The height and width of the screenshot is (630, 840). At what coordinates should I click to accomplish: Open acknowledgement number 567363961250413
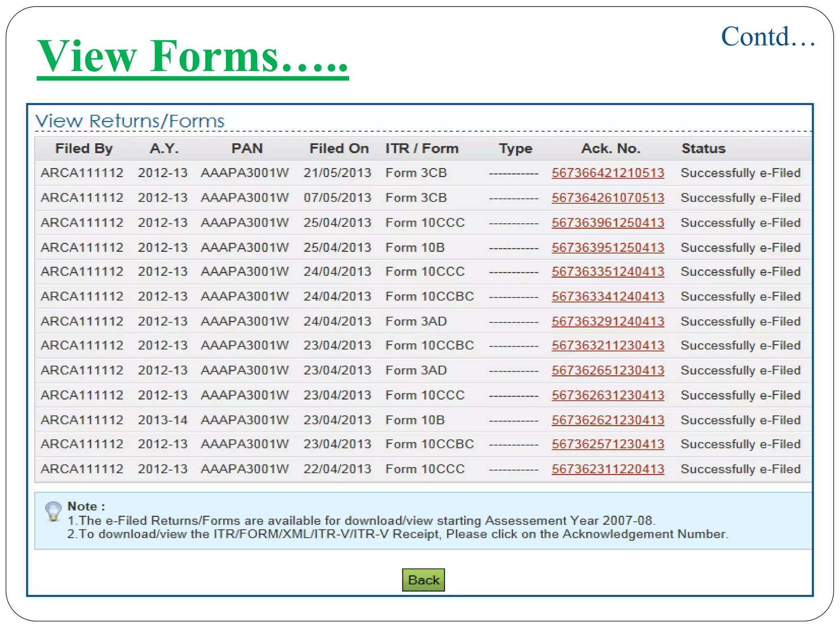click(x=608, y=223)
